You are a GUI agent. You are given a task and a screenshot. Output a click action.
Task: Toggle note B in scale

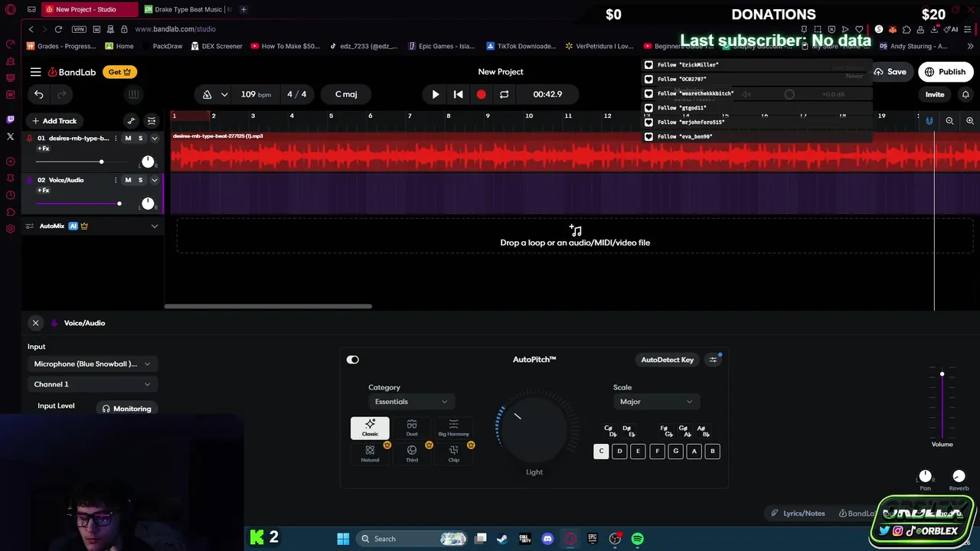click(x=713, y=452)
